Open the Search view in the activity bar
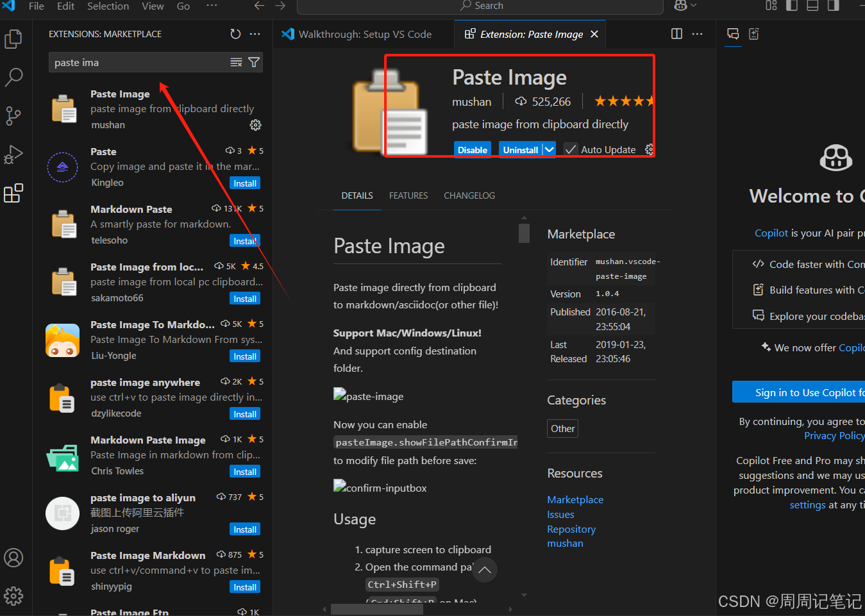The image size is (865, 616). tap(13, 78)
